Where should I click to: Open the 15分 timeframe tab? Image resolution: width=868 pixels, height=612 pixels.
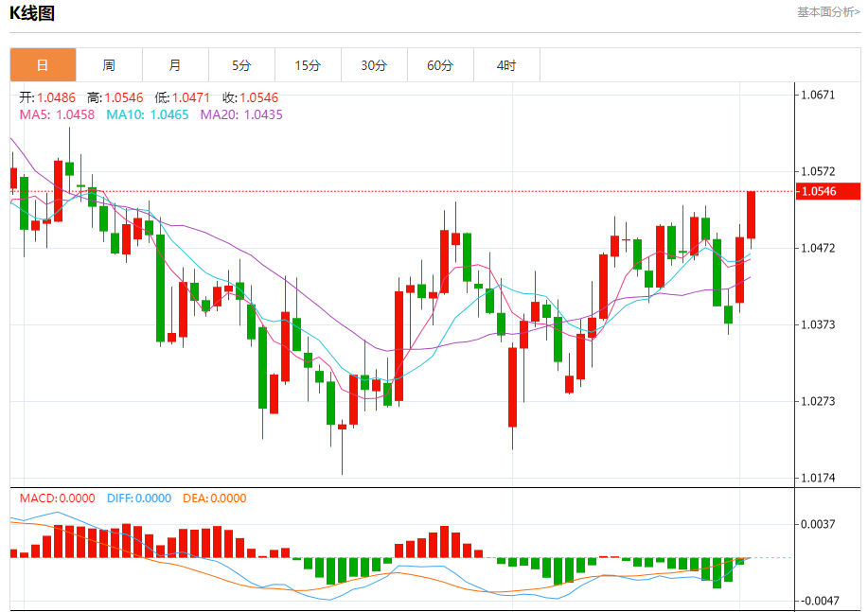tap(308, 65)
